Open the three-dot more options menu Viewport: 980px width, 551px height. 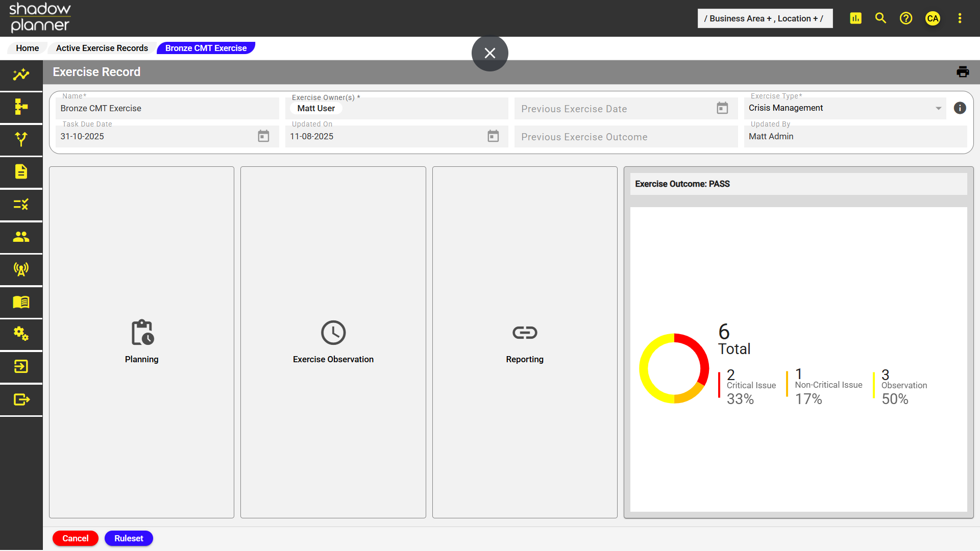tap(960, 18)
